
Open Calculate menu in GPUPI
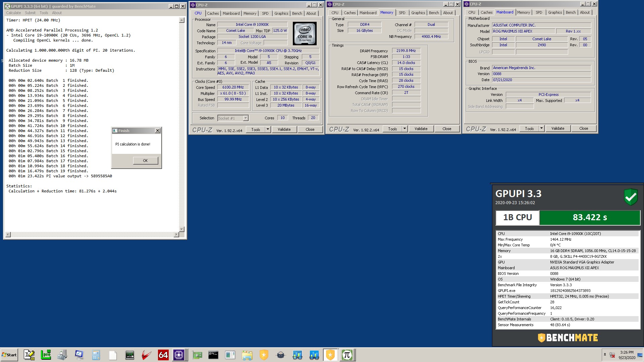(13, 13)
